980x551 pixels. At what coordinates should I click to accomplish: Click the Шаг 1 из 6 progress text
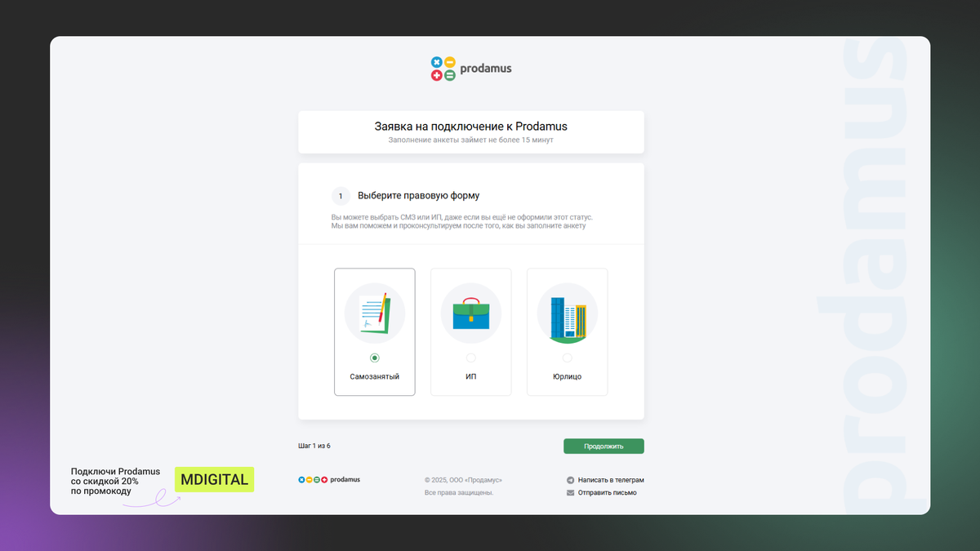[315, 446]
